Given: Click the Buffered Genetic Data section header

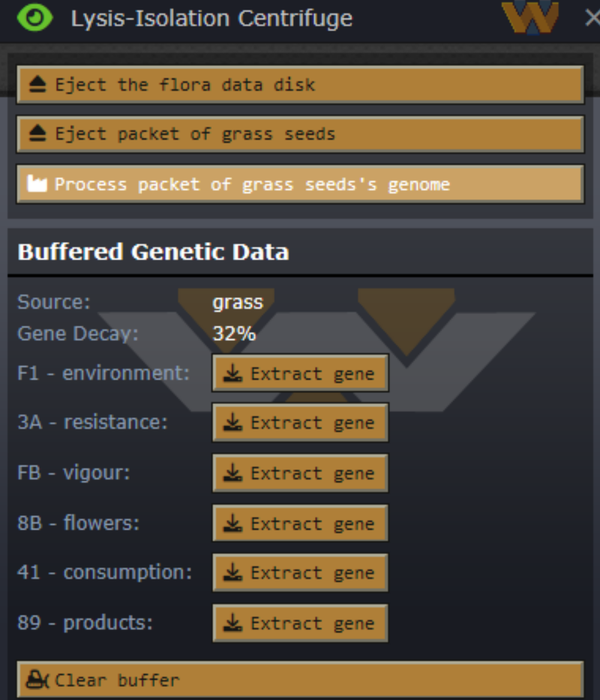Looking at the screenshot, I should point(153,252).
